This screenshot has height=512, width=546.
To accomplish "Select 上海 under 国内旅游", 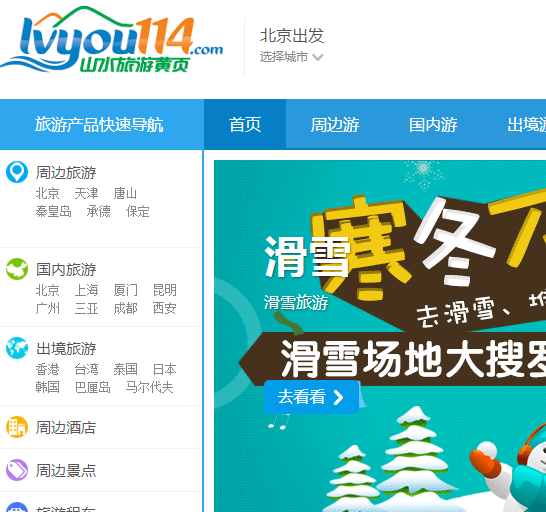I will [x=86, y=290].
